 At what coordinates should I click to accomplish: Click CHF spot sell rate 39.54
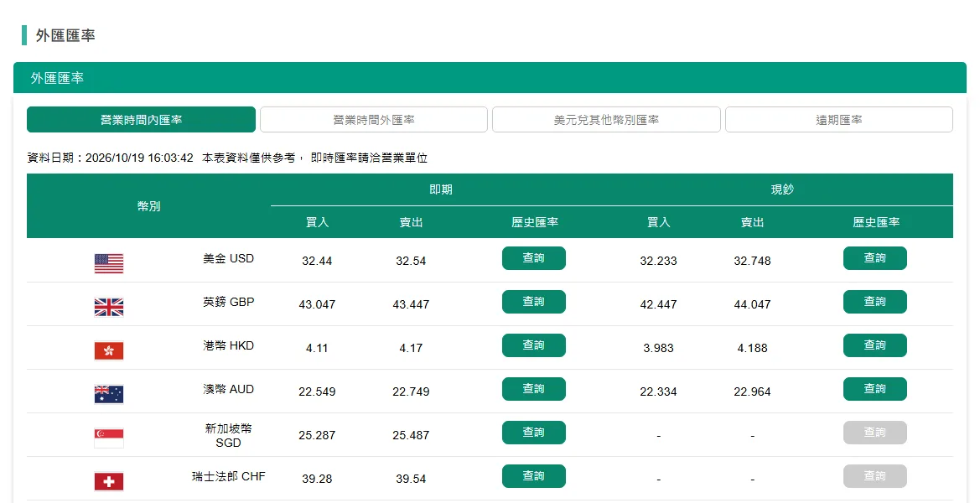[411, 480]
